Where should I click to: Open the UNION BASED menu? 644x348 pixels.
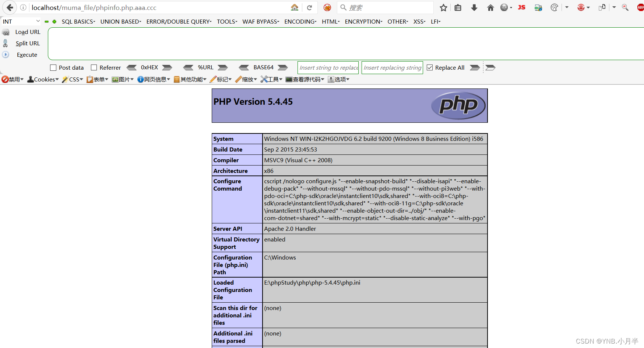click(x=121, y=22)
